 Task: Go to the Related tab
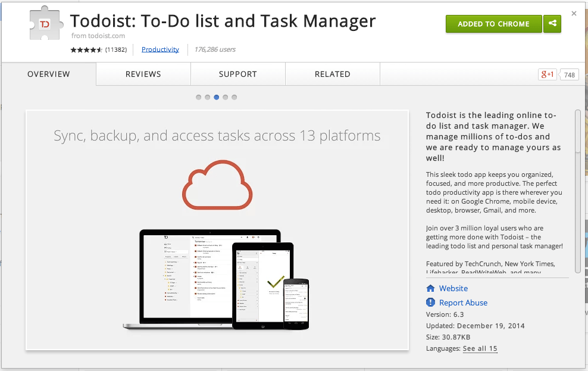[x=332, y=74]
